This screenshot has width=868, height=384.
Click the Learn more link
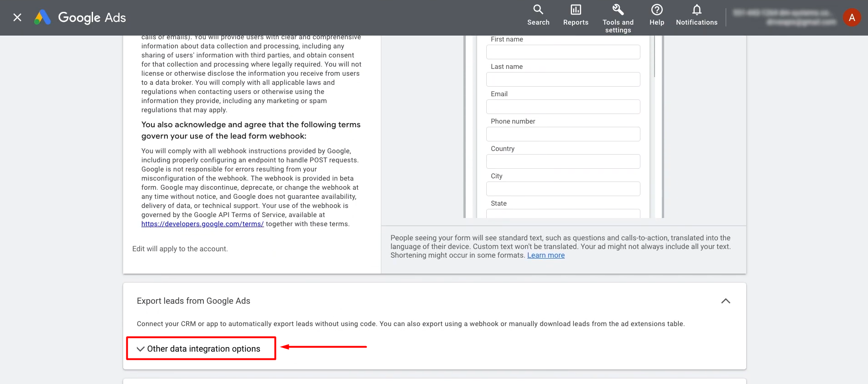point(546,255)
